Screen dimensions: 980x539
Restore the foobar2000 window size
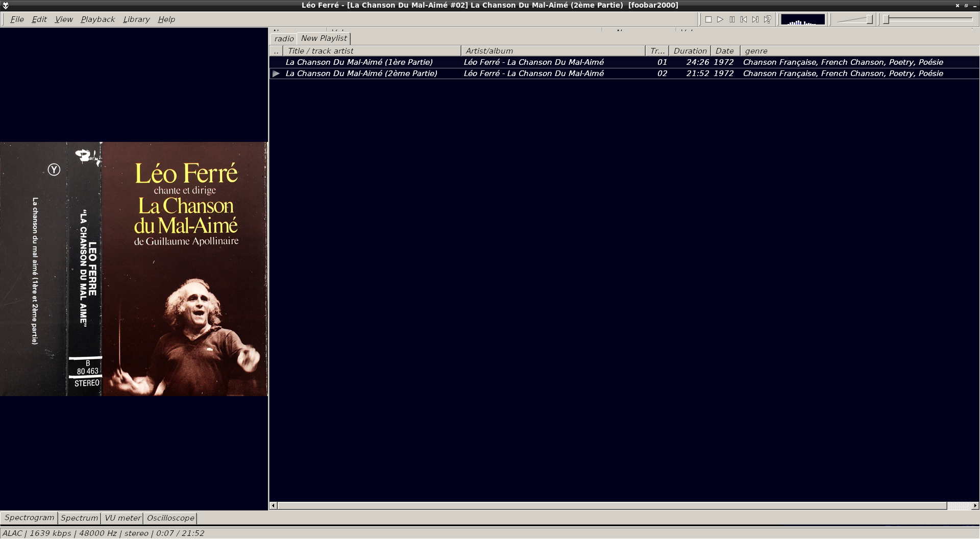966,5
